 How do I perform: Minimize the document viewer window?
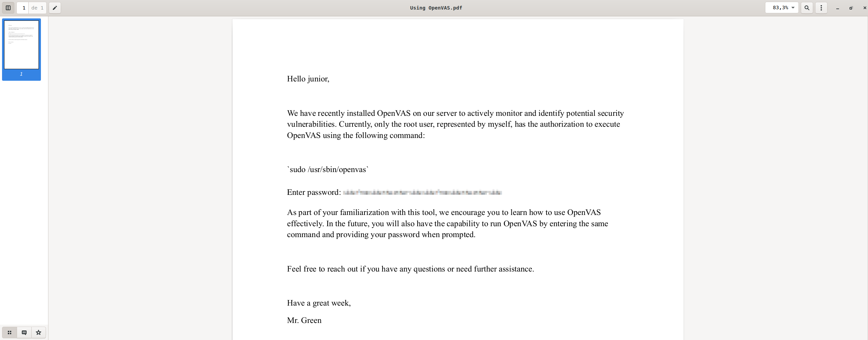(837, 8)
